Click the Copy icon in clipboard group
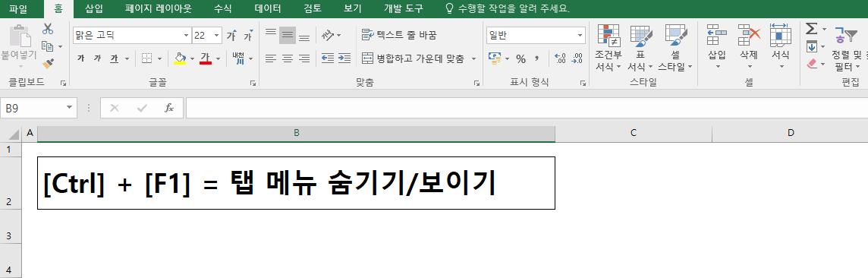Image resolution: width=868 pixels, height=278 pixels. (x=48, y=46)
